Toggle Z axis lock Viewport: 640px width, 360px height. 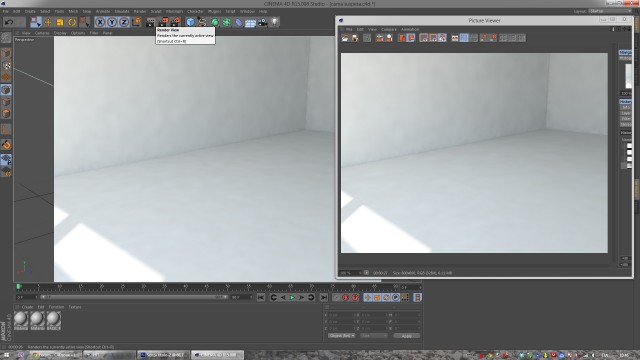[x=124, y=22]
